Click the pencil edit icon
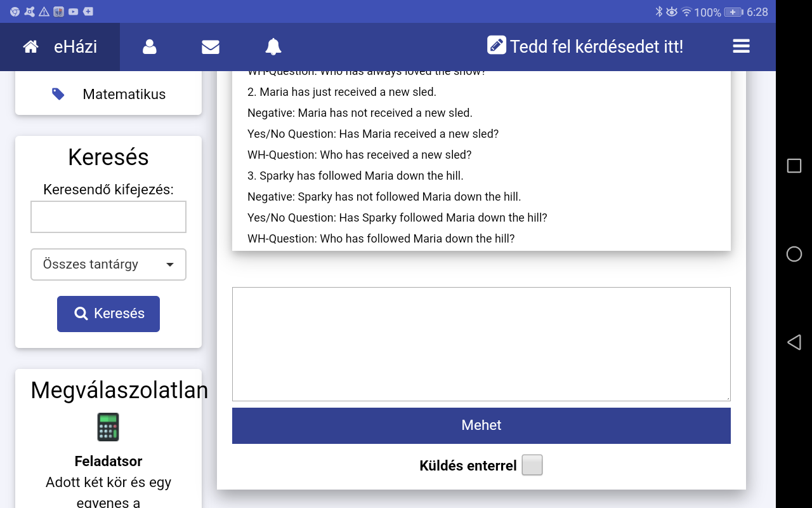The width and height of the screenshot is (812, 508). [496, 46]
